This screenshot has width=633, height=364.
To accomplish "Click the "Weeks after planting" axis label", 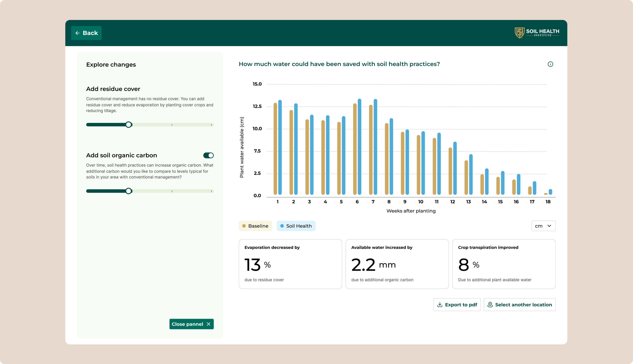I will pos(411,211).
